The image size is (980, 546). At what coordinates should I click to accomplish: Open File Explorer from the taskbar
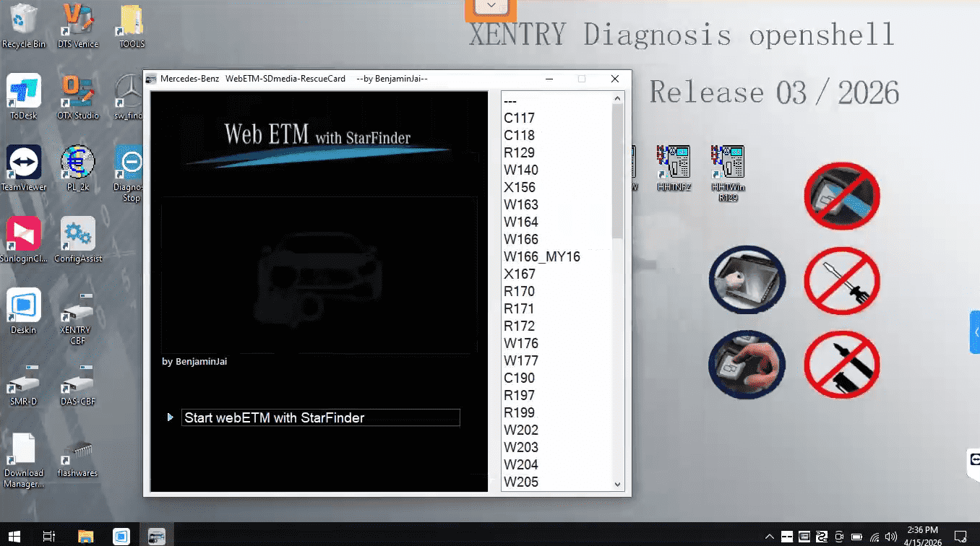85,536
